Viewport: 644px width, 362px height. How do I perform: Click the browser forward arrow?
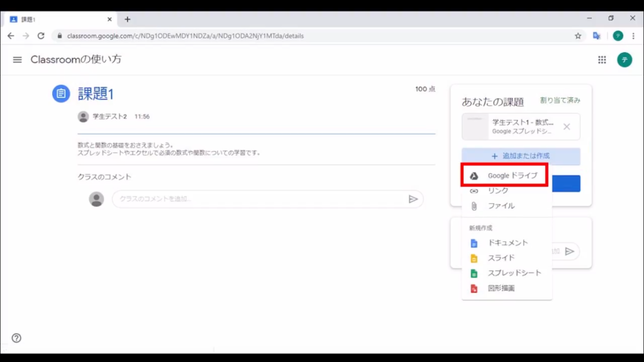[26, 36]
